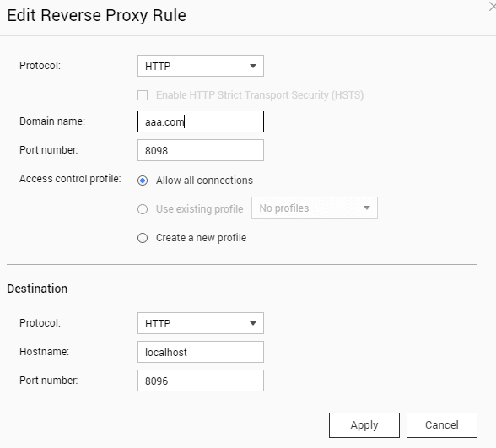Focus the destination Port number field 8096
Viewport: 496px width, 448px height.
coord(201,381)
